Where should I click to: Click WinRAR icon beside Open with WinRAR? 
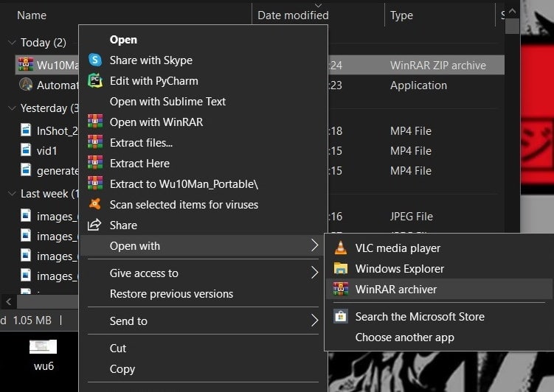point(95,122)
